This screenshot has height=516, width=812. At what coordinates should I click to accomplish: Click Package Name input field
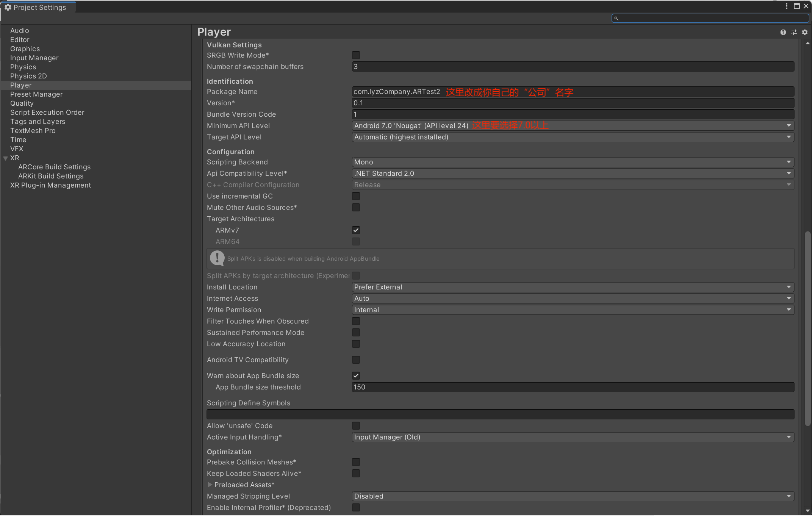[x=572, y=91]
